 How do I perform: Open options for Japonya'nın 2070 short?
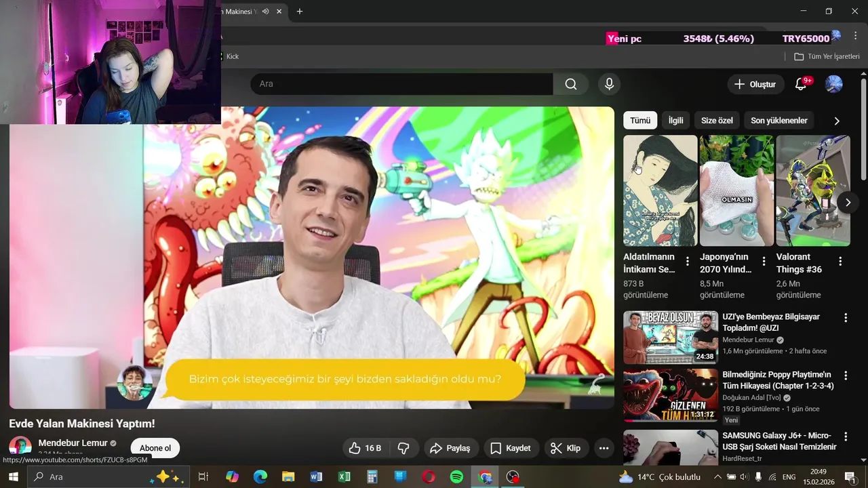coord(764,261)
